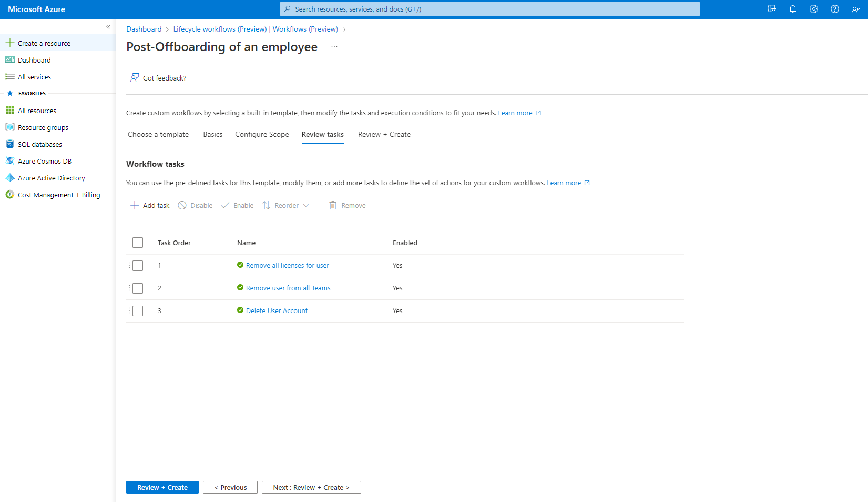Check the select-all tasks header checkbox
The height and width of the screenshot is (502, 868).
[138, 243]
